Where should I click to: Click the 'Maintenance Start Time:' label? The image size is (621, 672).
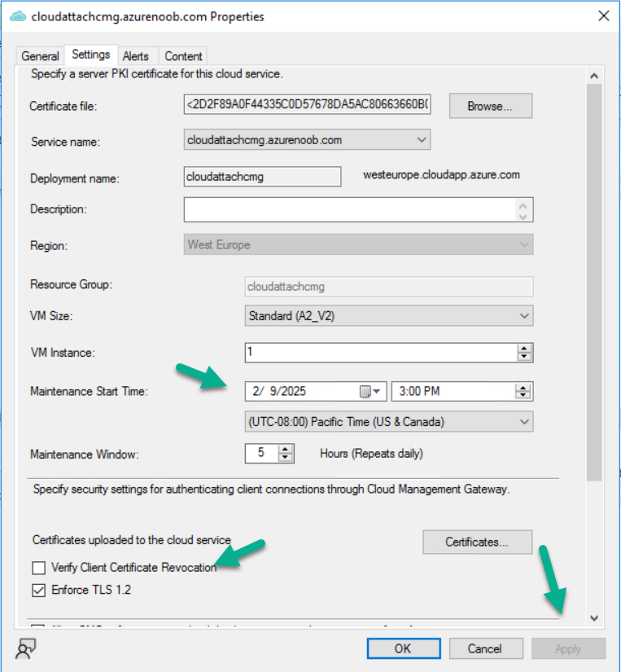[89, 391]
